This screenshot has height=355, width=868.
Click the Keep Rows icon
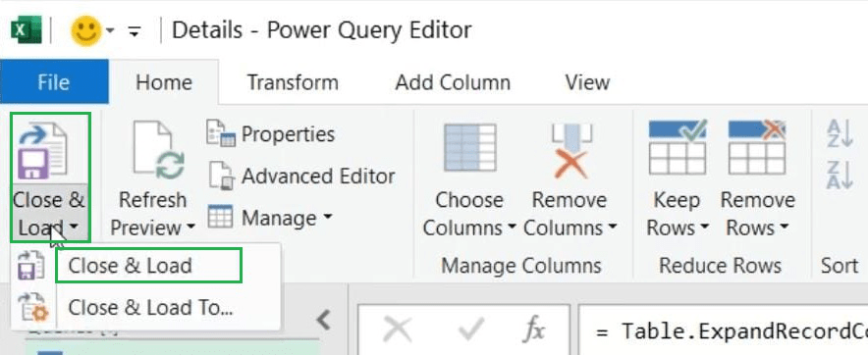pos(677,148)
